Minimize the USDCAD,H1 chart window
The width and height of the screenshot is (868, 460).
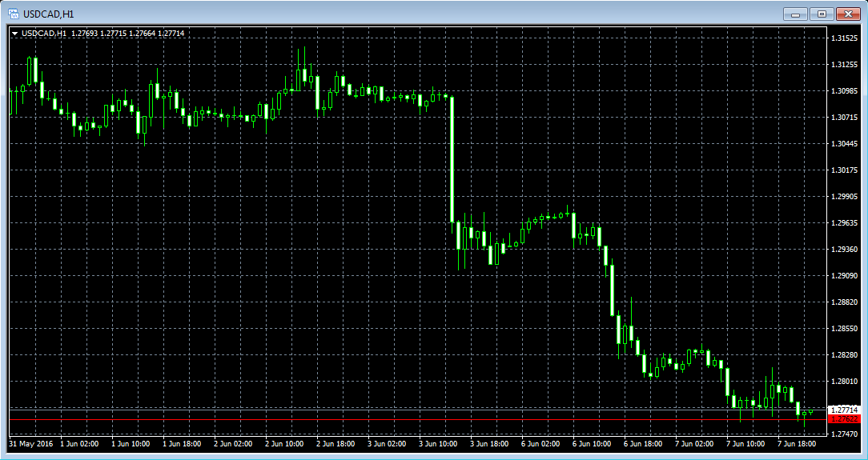pos(796,14)
